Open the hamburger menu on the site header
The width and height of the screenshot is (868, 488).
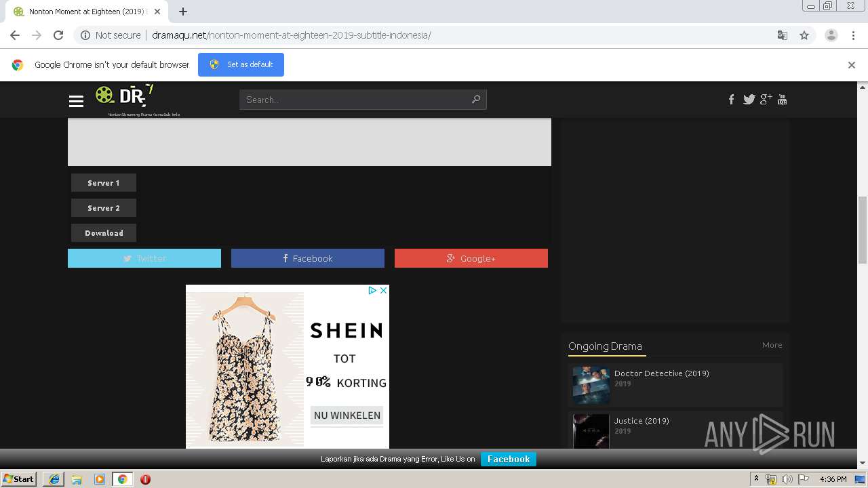click(x=76, y=101)
